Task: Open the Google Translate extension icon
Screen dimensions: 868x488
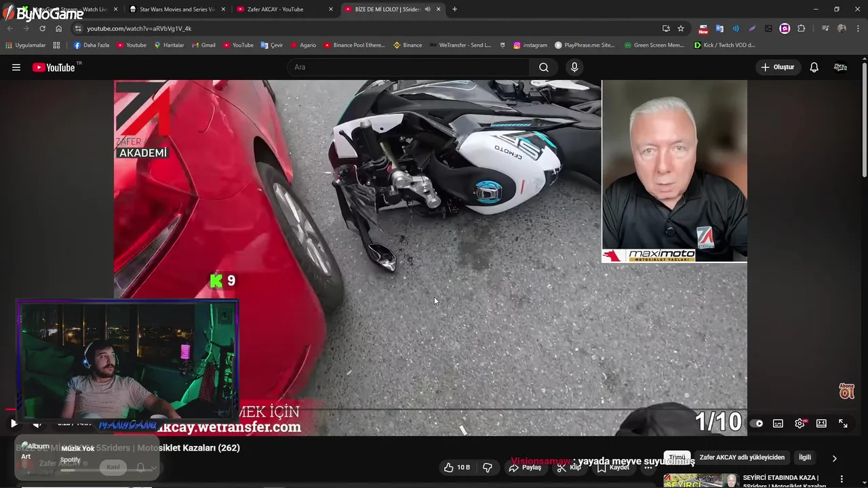Action: pos(719,28)
